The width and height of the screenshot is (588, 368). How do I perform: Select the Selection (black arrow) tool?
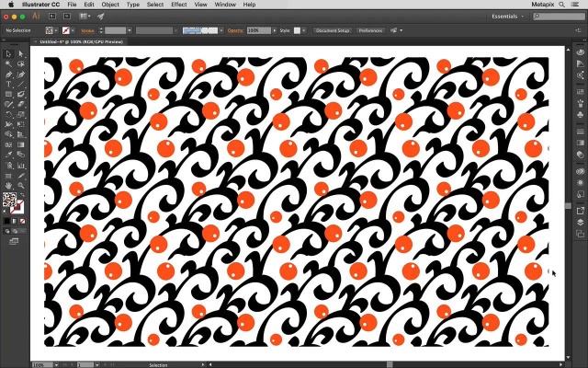[x=8, y=54]
